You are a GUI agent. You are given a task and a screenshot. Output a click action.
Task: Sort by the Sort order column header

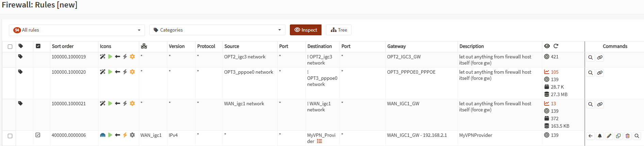tap(63, 47)
